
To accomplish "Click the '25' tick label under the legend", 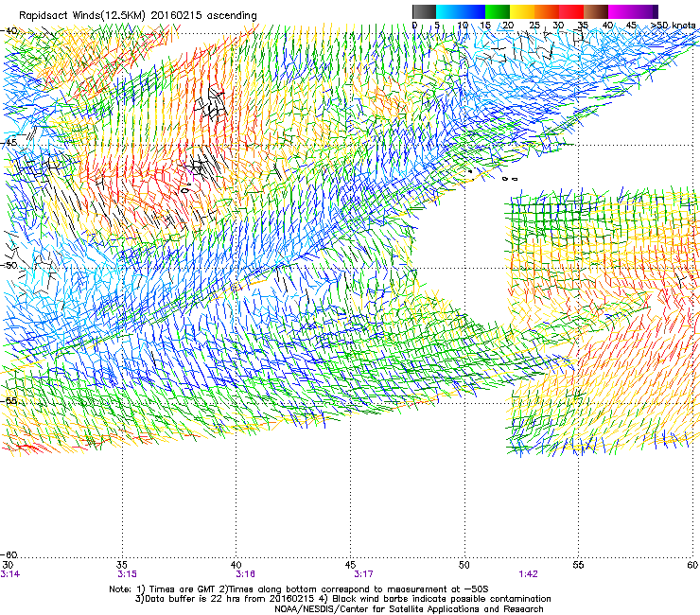I will pos(534,26).
